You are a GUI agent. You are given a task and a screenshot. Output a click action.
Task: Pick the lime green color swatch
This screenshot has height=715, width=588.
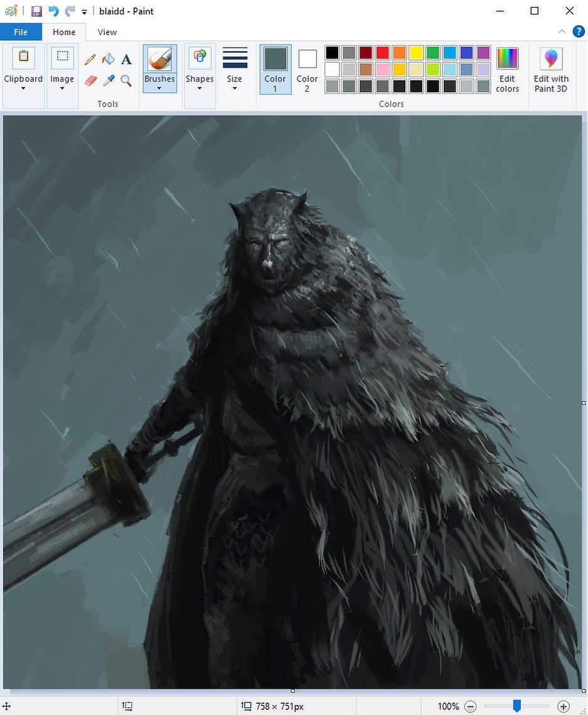click(x=433, y=70)
